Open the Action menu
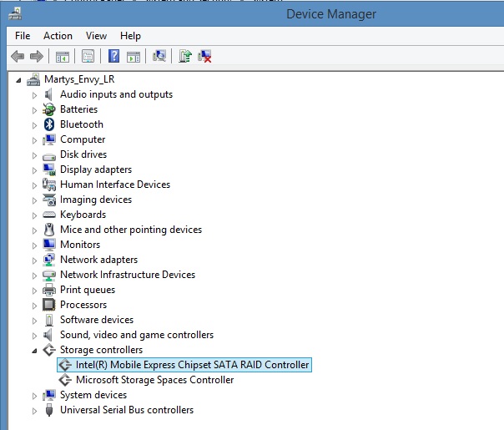Screen dimensions: 504x430 [x=58, y=36]
